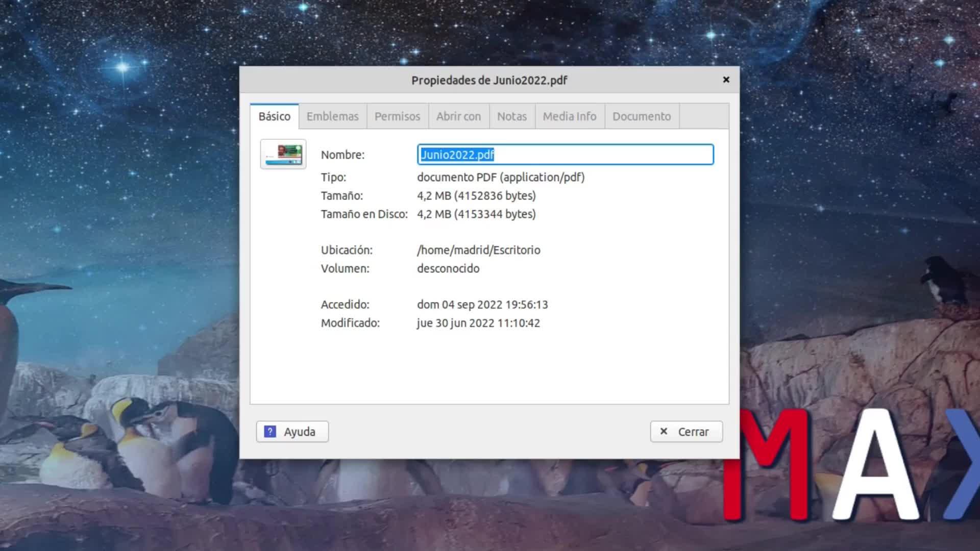Click the PDF file thumbnail icon
Image resolution: width=980 pixels, height=551 pixels.
(x=283, y=154)
